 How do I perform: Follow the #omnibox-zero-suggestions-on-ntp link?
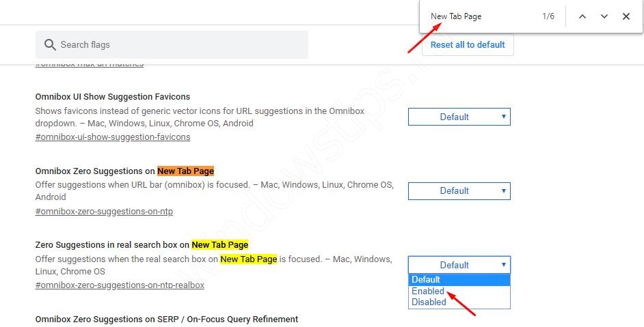click(x=104, y=211)
